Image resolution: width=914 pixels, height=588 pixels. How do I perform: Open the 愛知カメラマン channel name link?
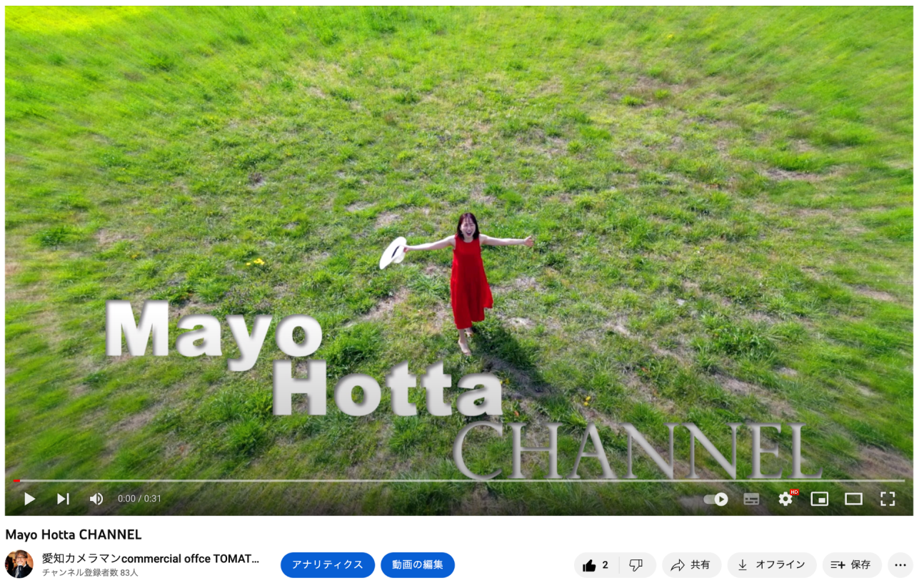pos(150,558)
